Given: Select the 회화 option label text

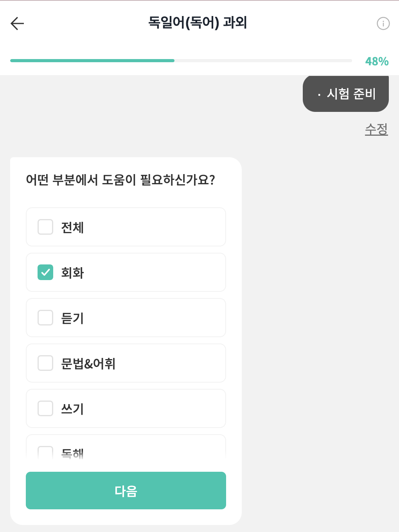Looking at the screenshot, I should [x=72, y=273].
